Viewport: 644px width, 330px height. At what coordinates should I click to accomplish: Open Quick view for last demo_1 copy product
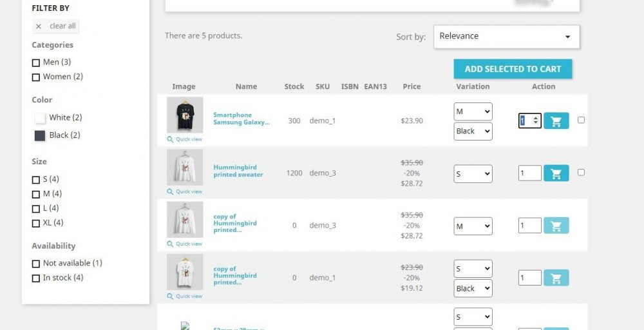(x=185, y=296)
